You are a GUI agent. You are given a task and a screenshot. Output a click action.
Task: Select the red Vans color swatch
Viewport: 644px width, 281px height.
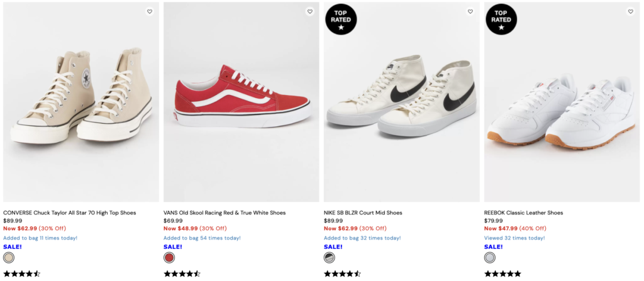pos(169,257)
